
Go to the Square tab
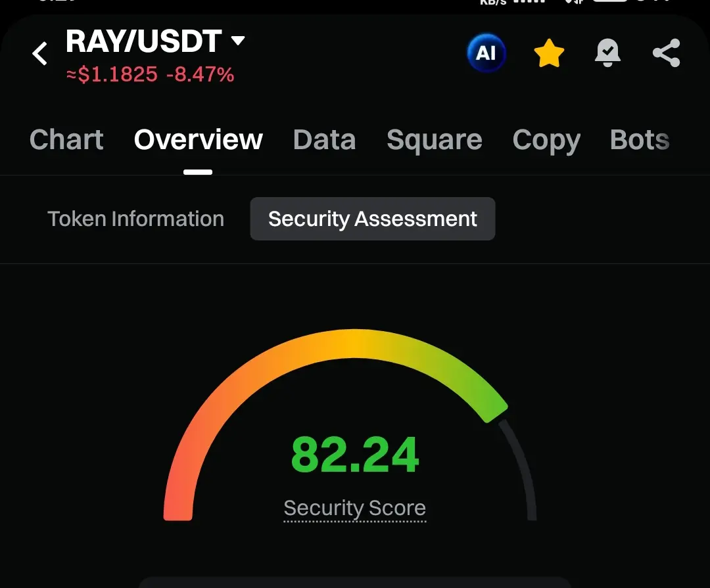(x=434, y=140)
